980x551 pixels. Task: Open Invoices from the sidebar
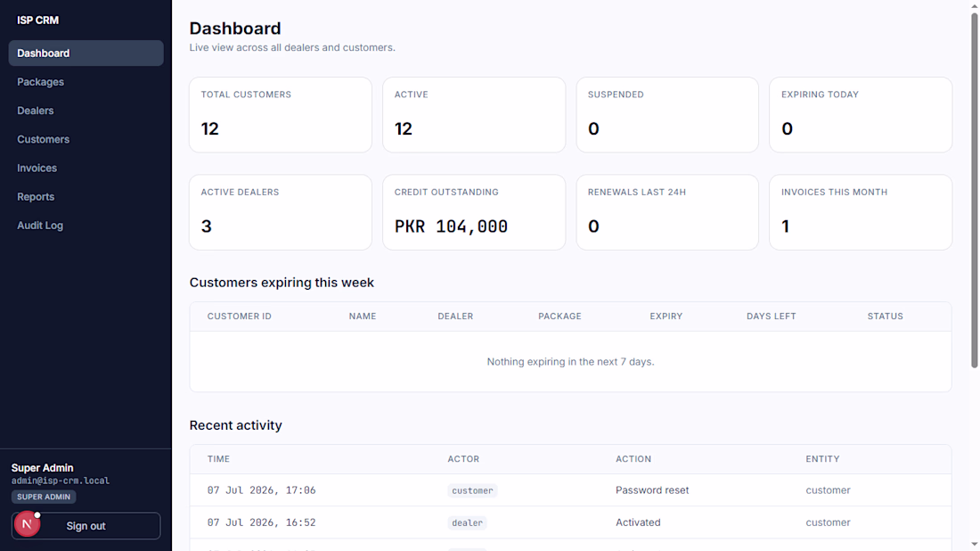point(86,169)
